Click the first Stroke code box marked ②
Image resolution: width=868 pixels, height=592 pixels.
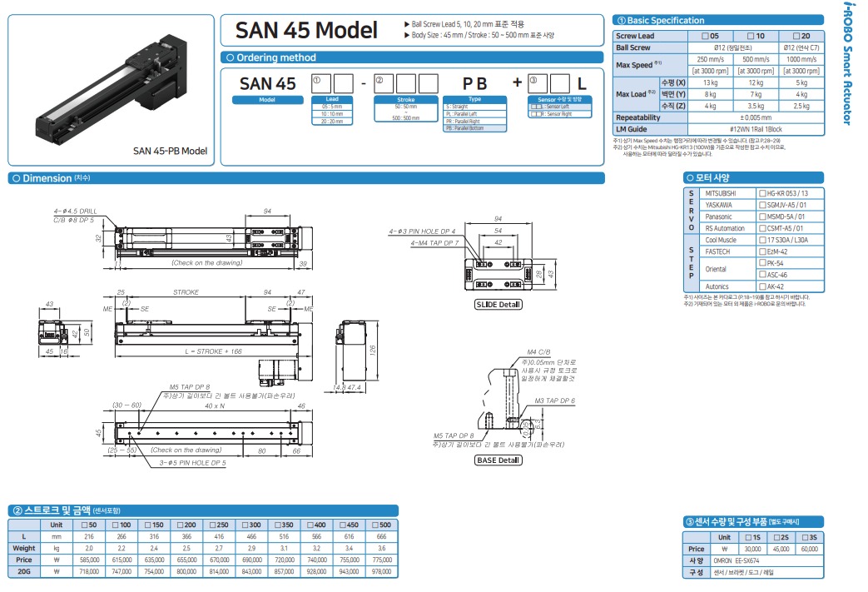point(384,83)
